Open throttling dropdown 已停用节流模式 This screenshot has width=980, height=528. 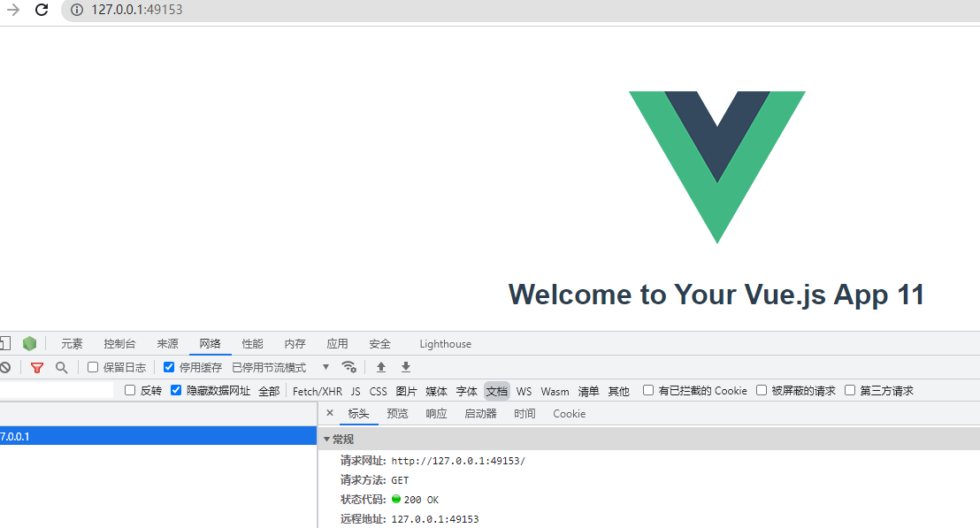click(280, 367)
